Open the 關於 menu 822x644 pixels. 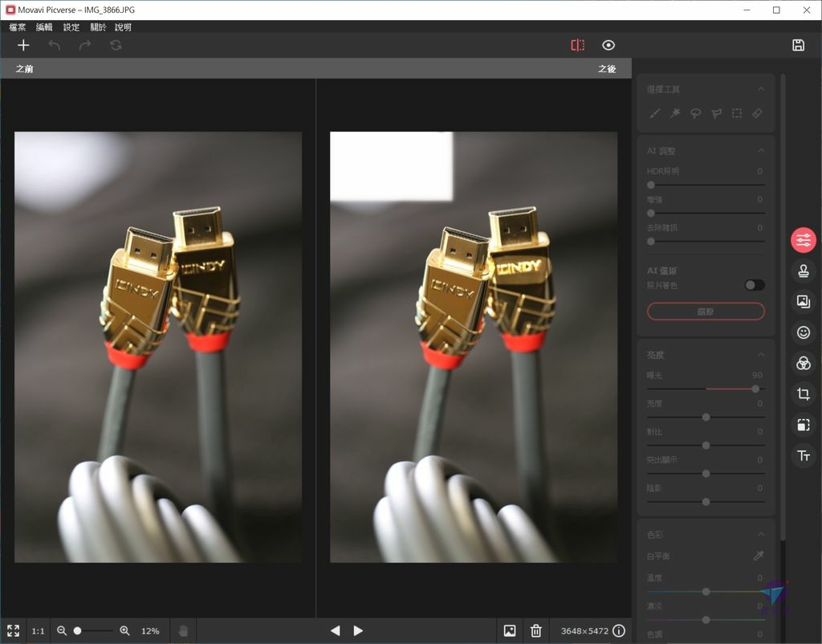[x=98, y=27]
